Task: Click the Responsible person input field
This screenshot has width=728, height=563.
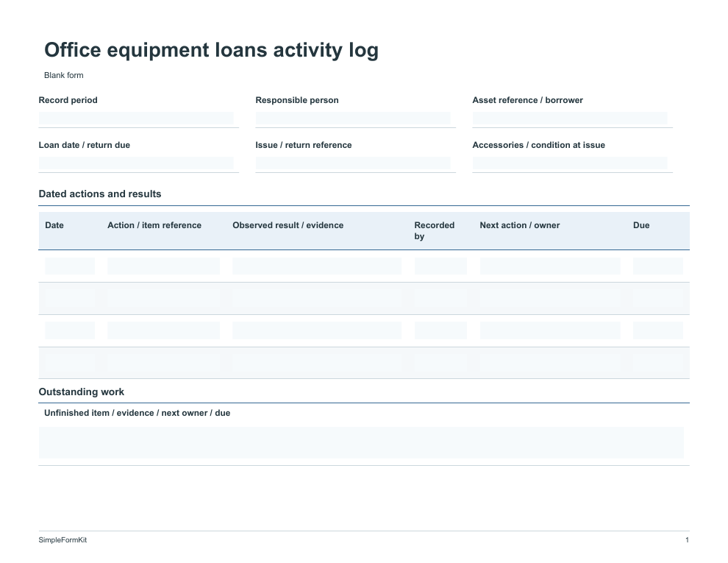Action: tap(353, 118)
